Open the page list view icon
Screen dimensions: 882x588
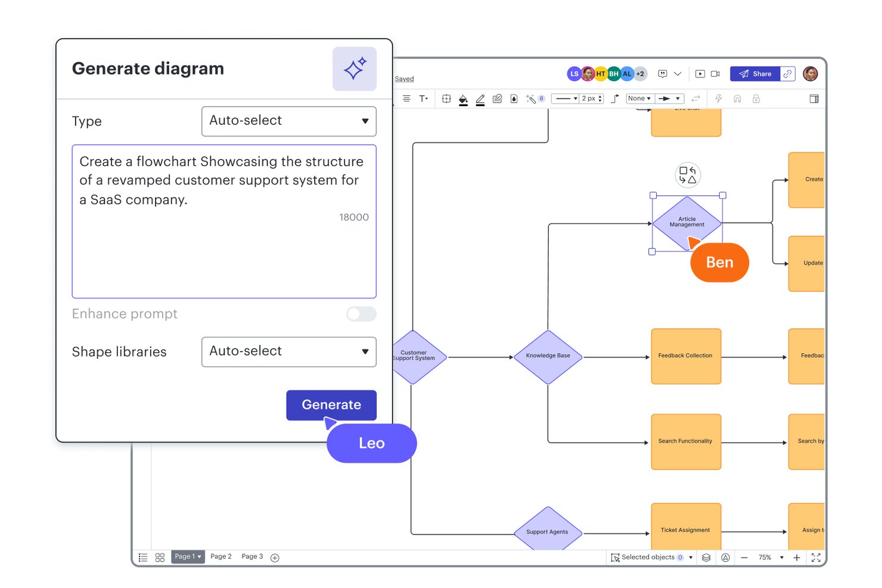click(x=143, y=558)
